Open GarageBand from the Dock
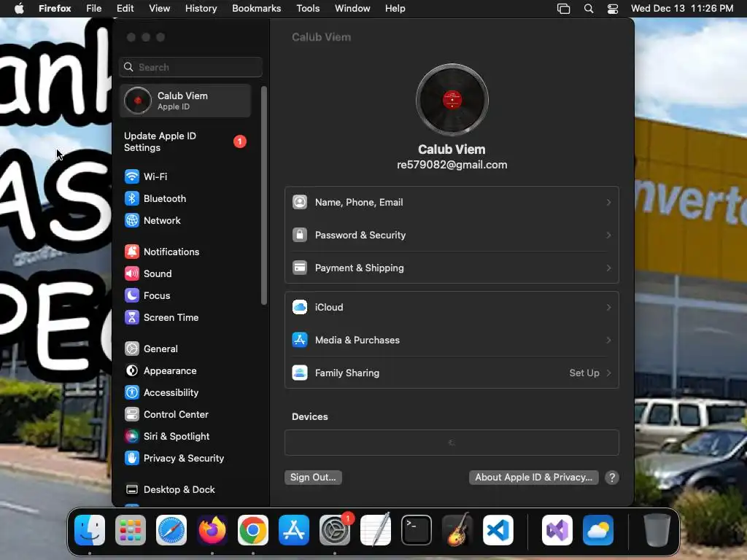This screenshot has width=747, height=560. pos(457,531)
